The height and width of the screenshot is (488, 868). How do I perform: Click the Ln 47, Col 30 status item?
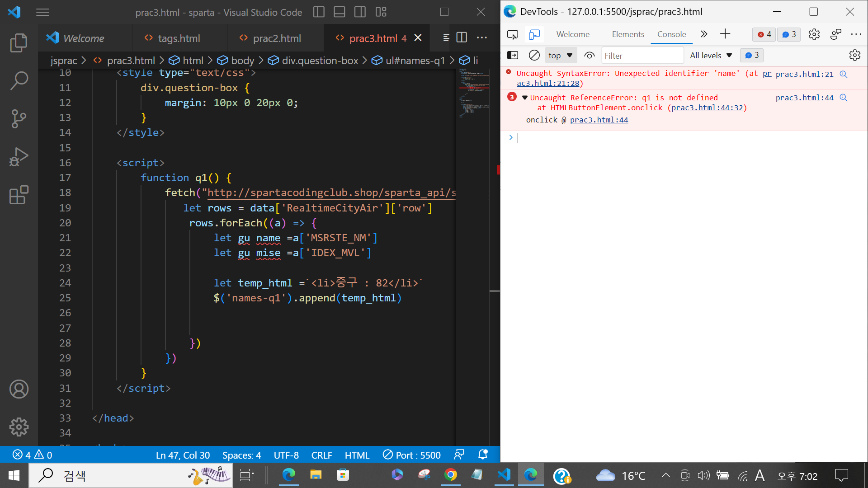[183, 455]
